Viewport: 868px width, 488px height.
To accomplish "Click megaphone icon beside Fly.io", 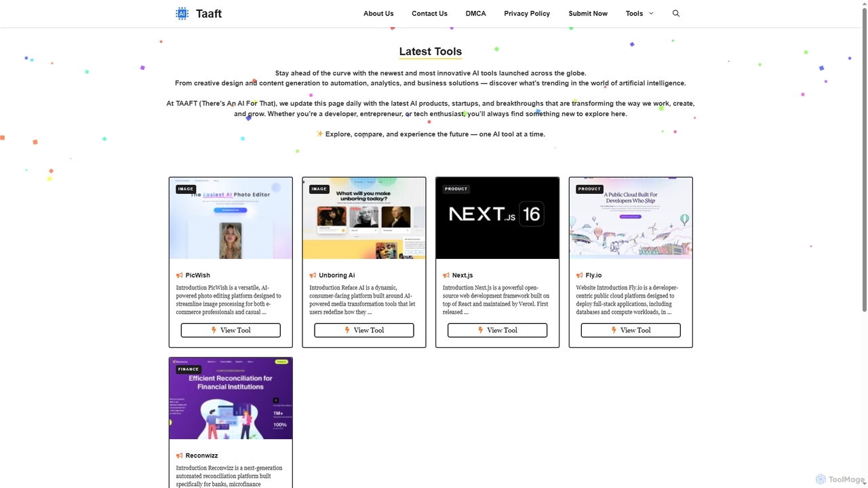I will click(x=580, y=275).
